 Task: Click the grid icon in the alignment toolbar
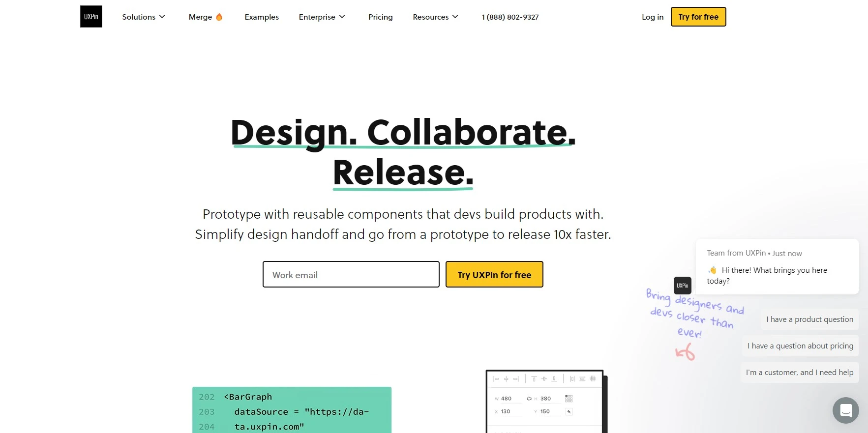[593, 379]
